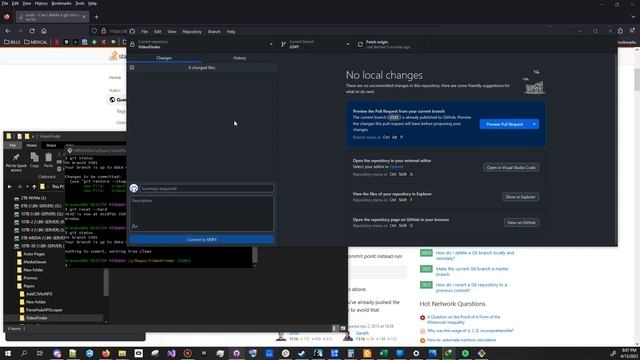The height and width of the screenshot is (360, 640).
Task: Open Preview Pull Request dropdown arrow
Action: [534, 124]
